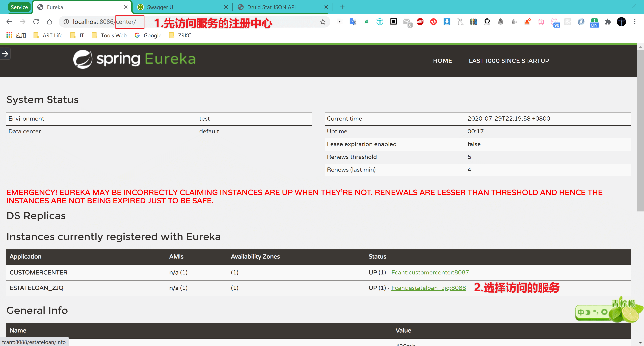Reload the Eureka page

point(36,22)
